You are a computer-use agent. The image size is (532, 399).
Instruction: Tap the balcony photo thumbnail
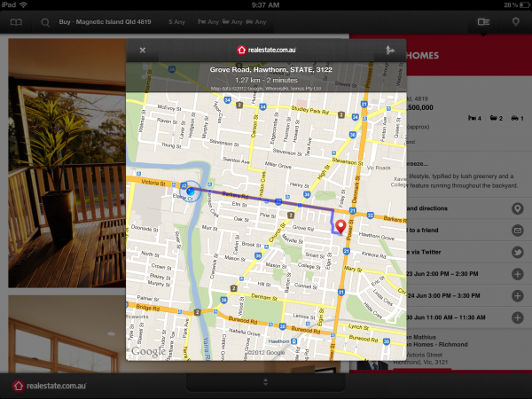(67, 163)
